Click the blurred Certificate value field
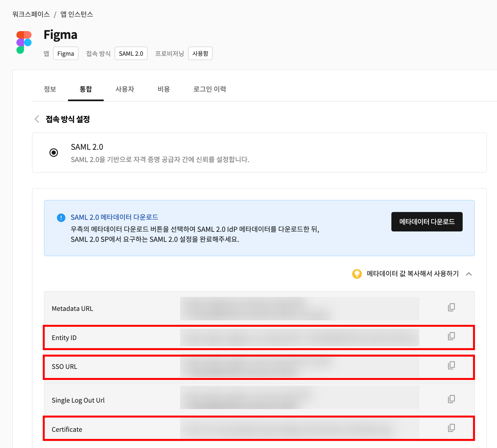The image size is (497, 448). (x=300, y=428)
